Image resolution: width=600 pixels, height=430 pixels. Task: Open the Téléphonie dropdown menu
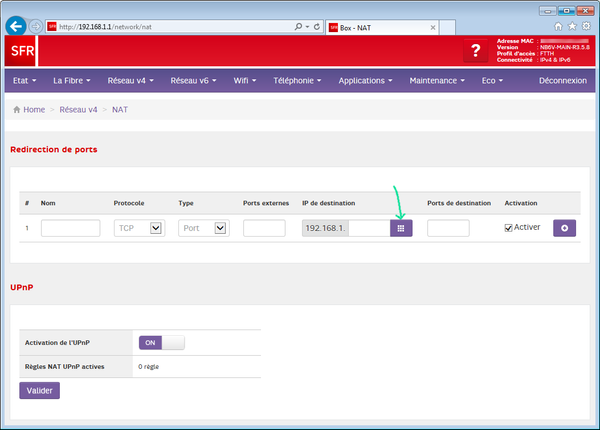(298, 80)
